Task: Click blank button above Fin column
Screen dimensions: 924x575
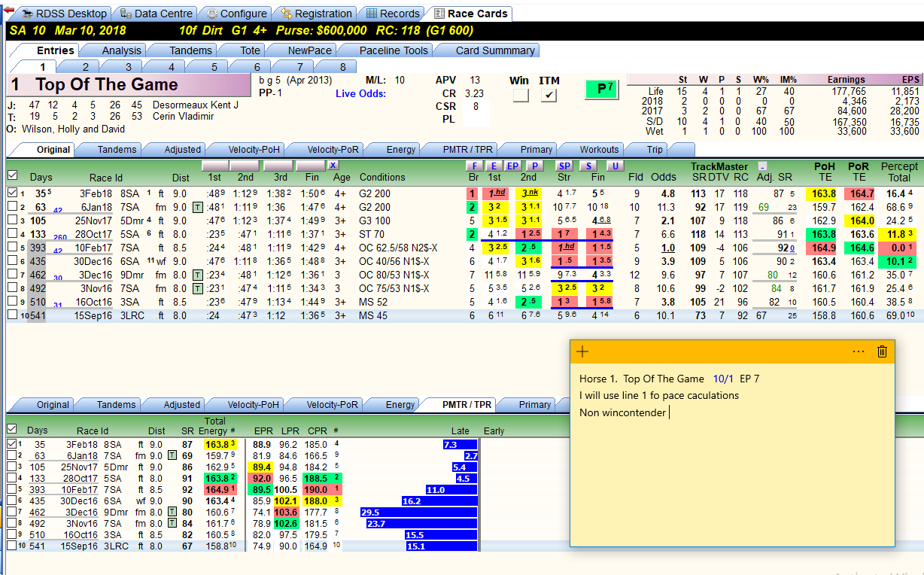Action: click(310, 165)
